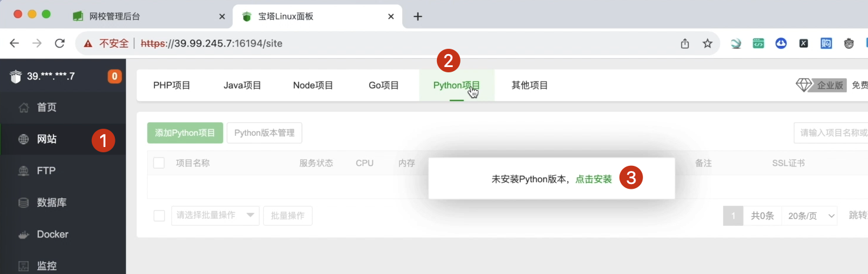This screenshot has height=274, width=868.
Task: Click the black X extension icon
Action: click(x=803, y=44)
